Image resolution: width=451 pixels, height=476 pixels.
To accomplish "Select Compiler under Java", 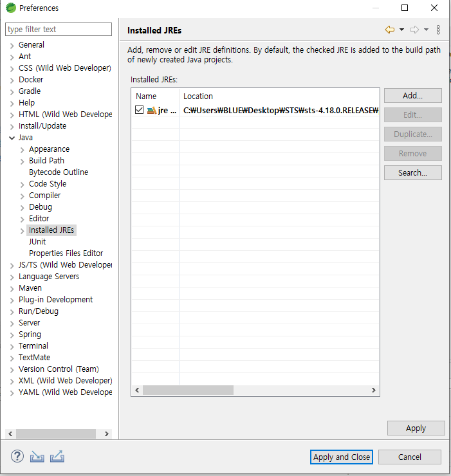I will (x=44, y=196).
